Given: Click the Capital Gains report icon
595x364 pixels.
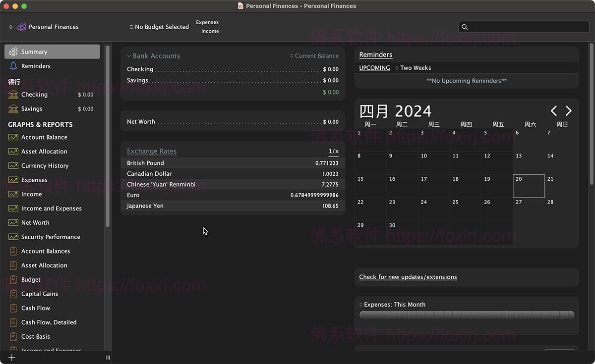Looking at the screenshot, I should pyautogui.click(x=13, y=294).
